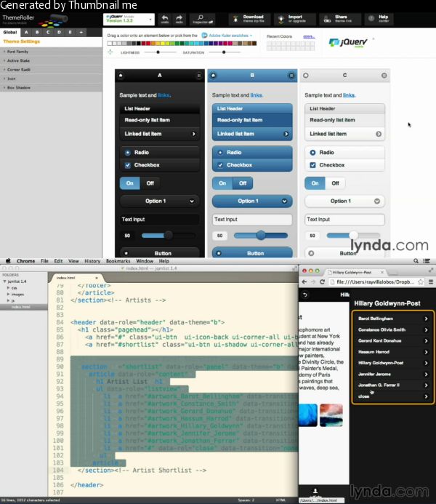Viewport: 436px width, 504px height.
Task: Open Notification Center list icon
Action: (x=427, y=261)
